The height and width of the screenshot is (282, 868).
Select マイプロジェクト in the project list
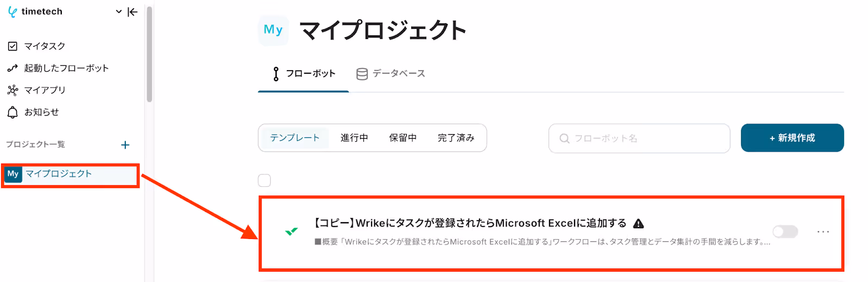(x=70, y=174)
